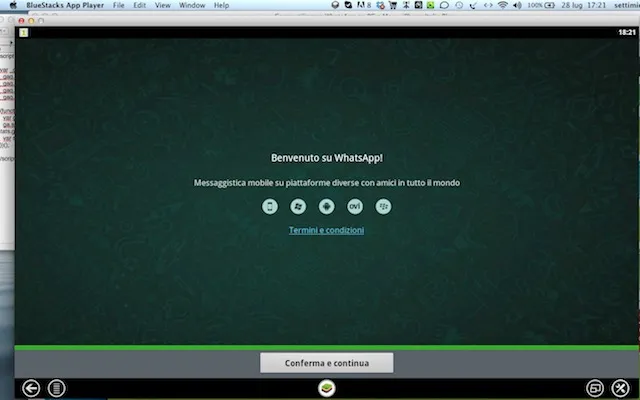Go to BlueStacks home via center logo
This screenshot has width=640, height=400.
(x=327, y=388)
